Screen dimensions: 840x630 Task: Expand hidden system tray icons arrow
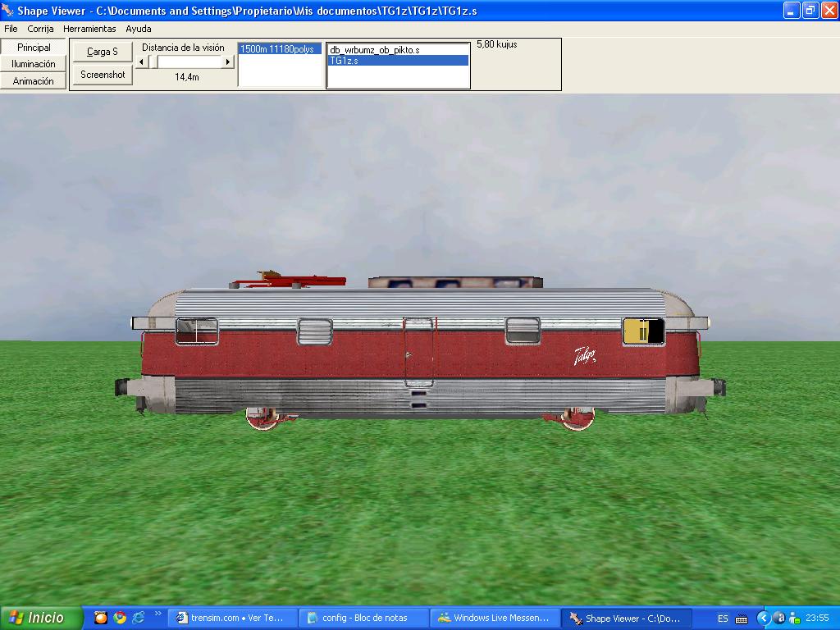pos(763,618)
